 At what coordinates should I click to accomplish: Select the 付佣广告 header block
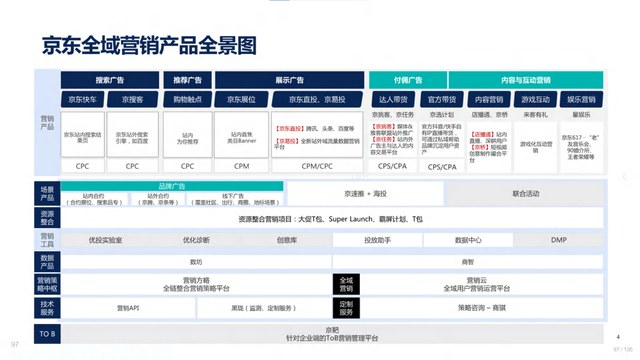(408, 80)
